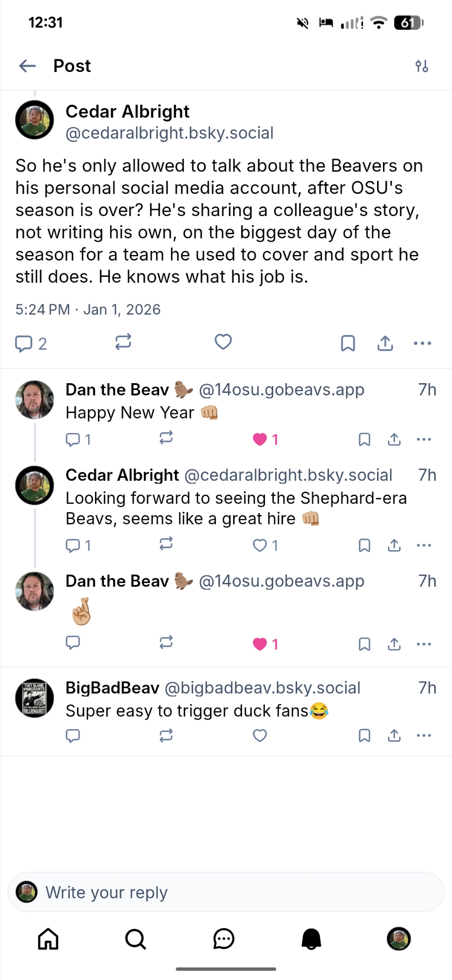Open @cedaralbright.bsky.social profile handle in main post
This screenshot has width=452, height=980.
click(x=169, y=133)
